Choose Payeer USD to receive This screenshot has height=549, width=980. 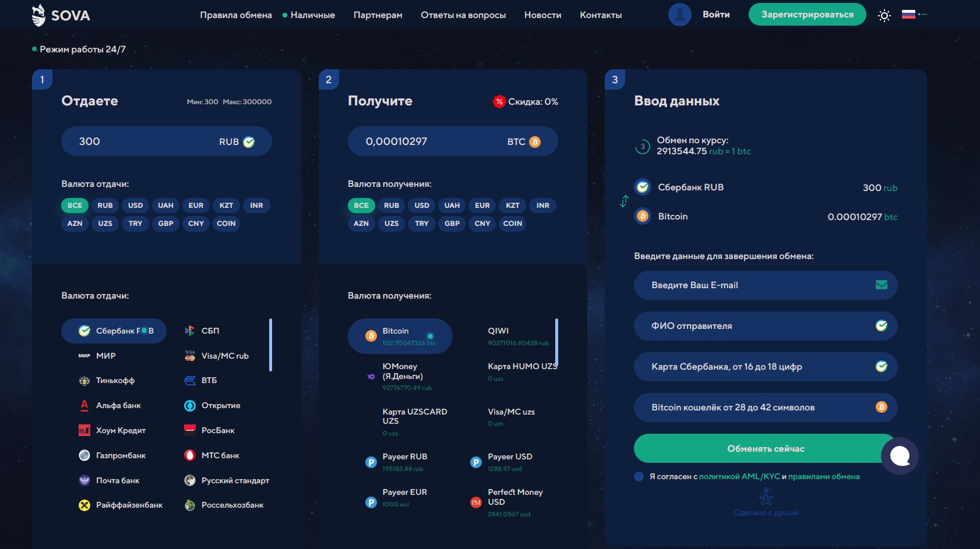[x=502, y=462]
